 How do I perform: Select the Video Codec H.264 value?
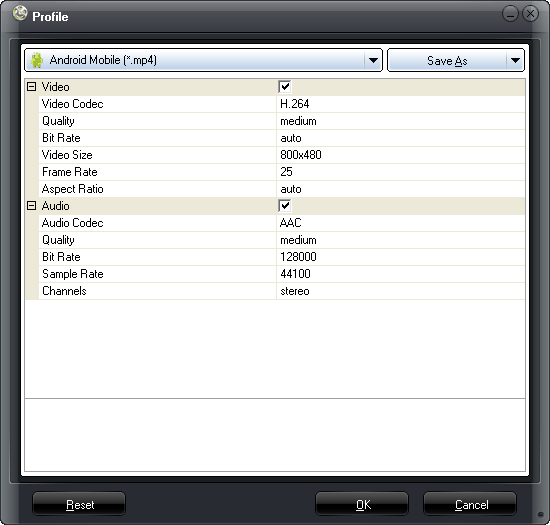coord(401,104)
